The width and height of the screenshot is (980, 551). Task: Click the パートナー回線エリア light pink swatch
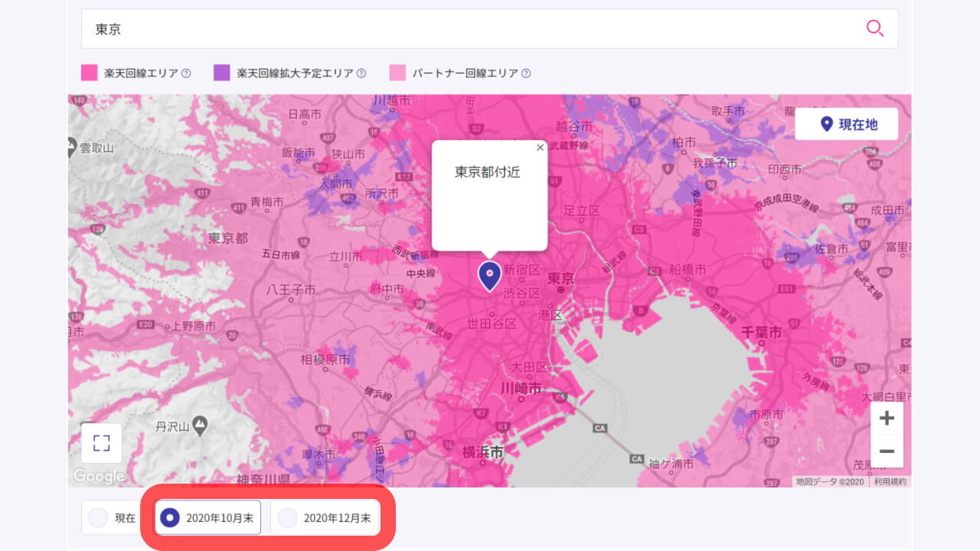(397, 73)
